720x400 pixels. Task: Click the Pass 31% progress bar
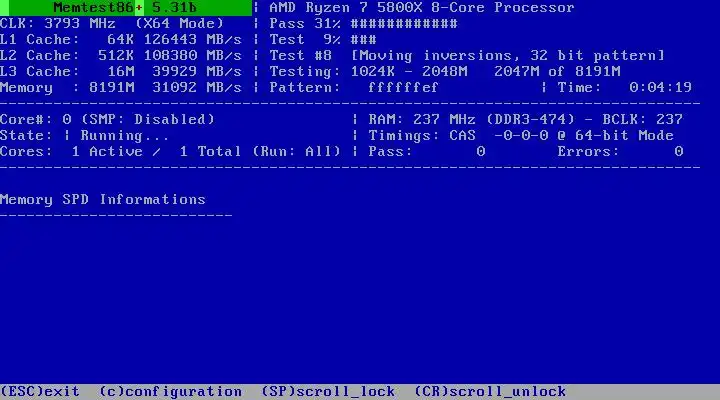coord(363,23)
